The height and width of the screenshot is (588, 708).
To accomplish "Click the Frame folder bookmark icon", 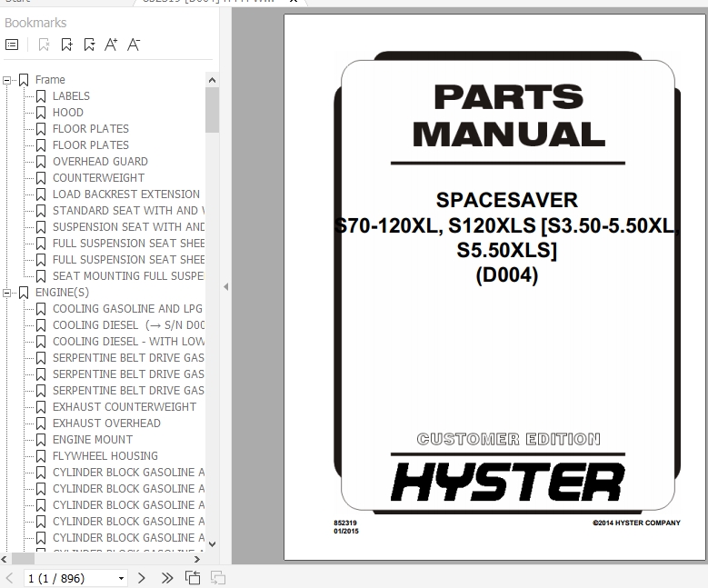I will (x=24, y=80).
